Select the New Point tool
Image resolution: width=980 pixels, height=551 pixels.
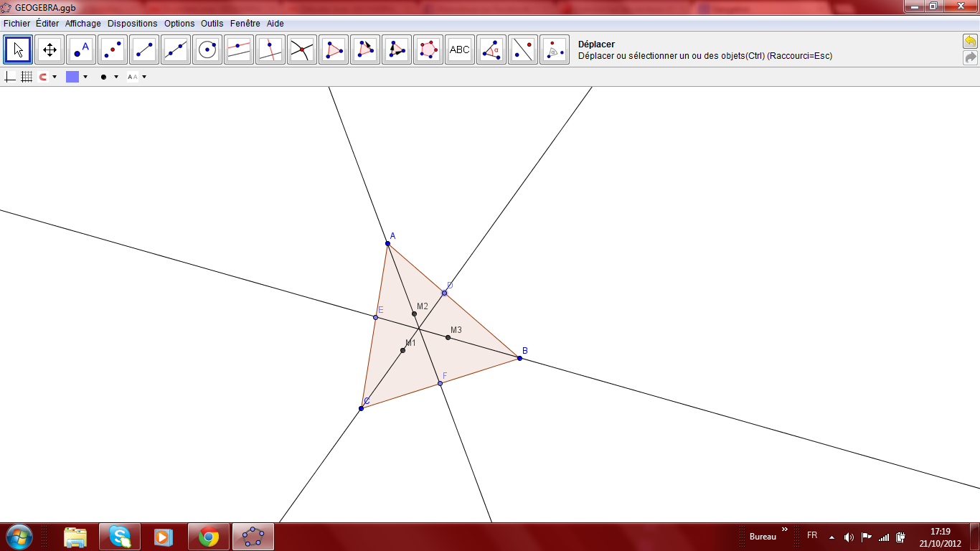(82, 50)
